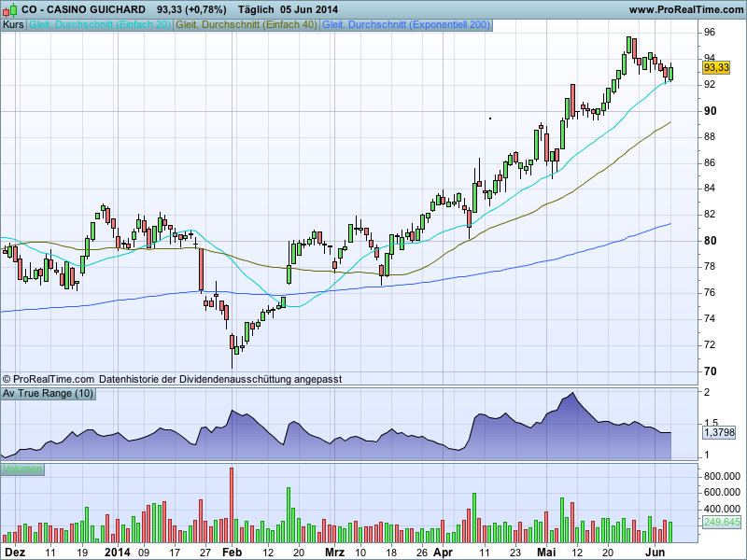
Task: Click the Täglich timeframe text
Action: coord(256,9)
